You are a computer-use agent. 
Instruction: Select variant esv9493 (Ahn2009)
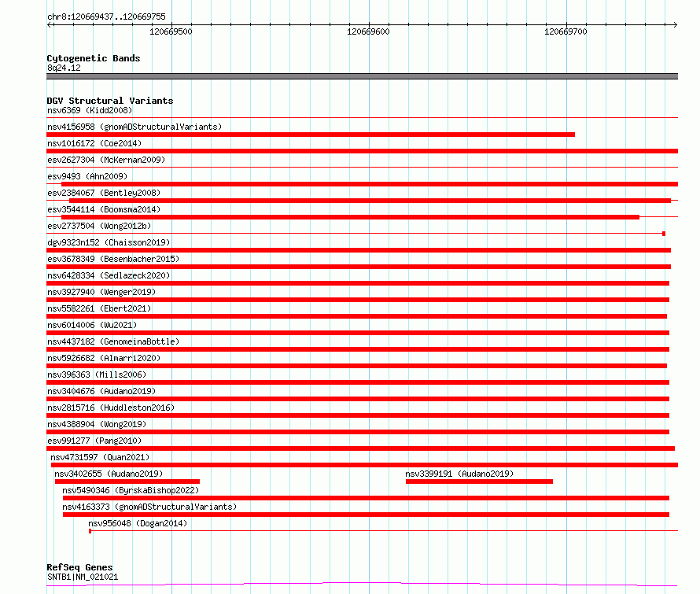point(87,176)
